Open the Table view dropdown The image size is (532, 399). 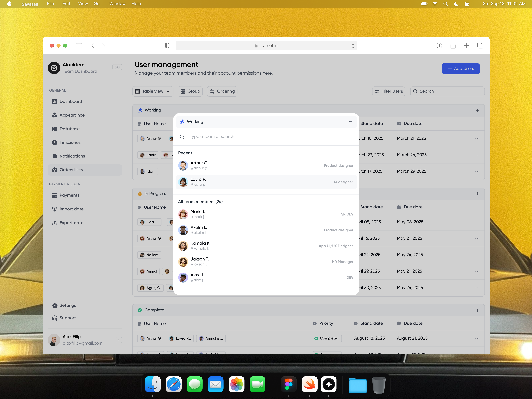(153, 91)
